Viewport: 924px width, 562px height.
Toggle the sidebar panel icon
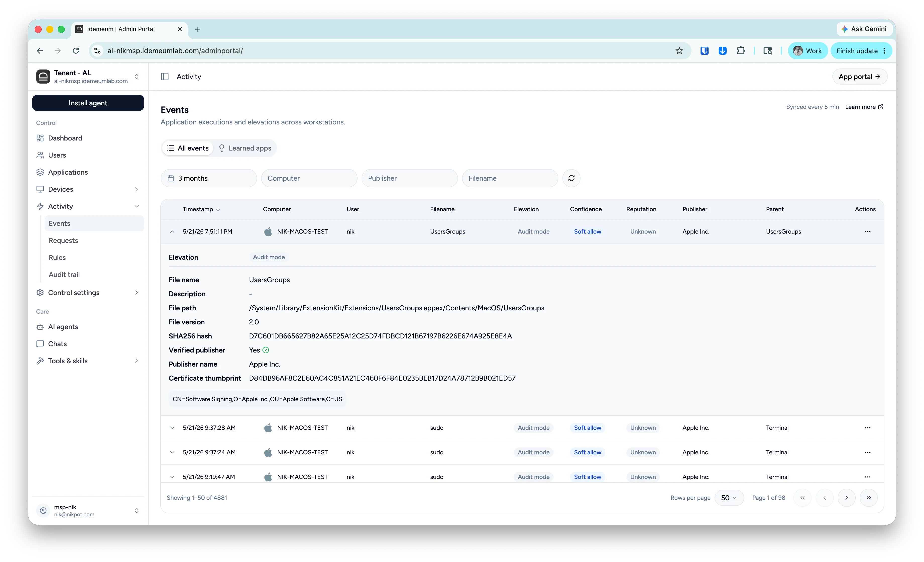(165, 77)
